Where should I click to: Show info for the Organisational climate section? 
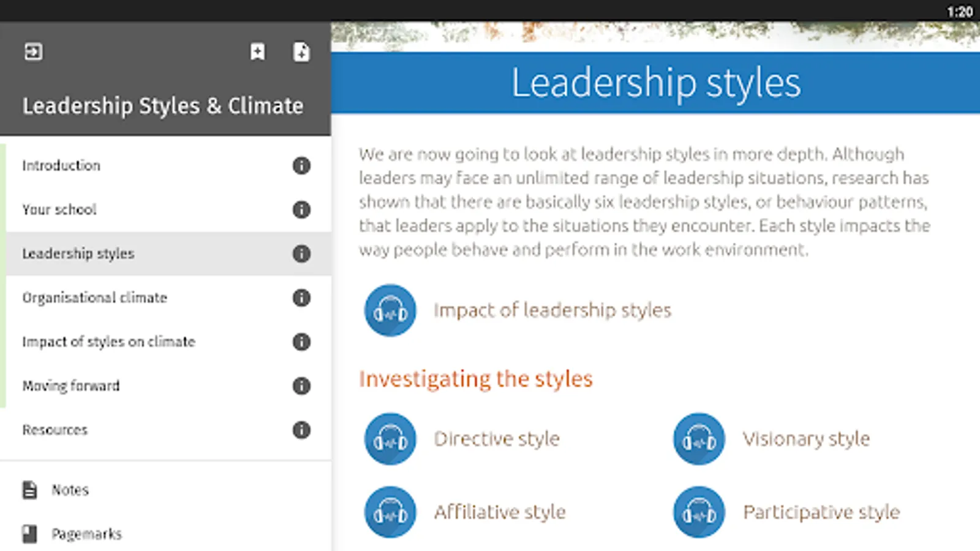[x=301, y=298]
